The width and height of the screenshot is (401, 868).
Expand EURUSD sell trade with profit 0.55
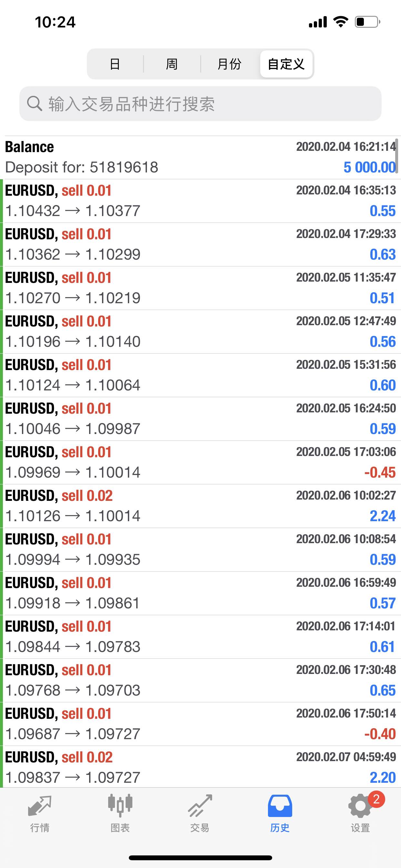pos(200,201)
